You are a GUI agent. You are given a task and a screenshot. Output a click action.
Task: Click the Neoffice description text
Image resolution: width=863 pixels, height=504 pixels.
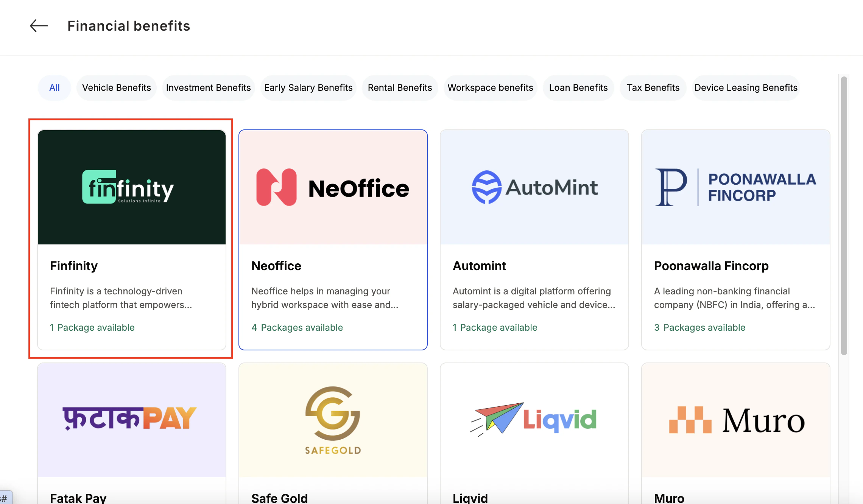pyautogui.click(x=325, y=298)
